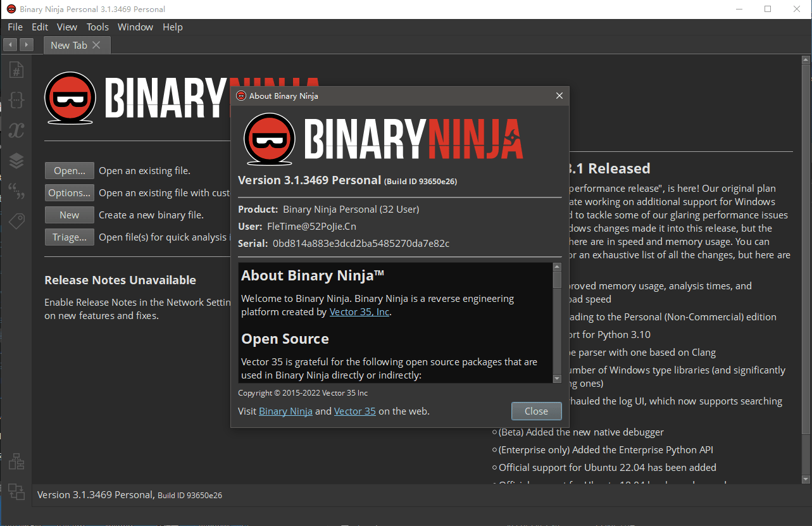Open the Window menu

pos(135,27)
